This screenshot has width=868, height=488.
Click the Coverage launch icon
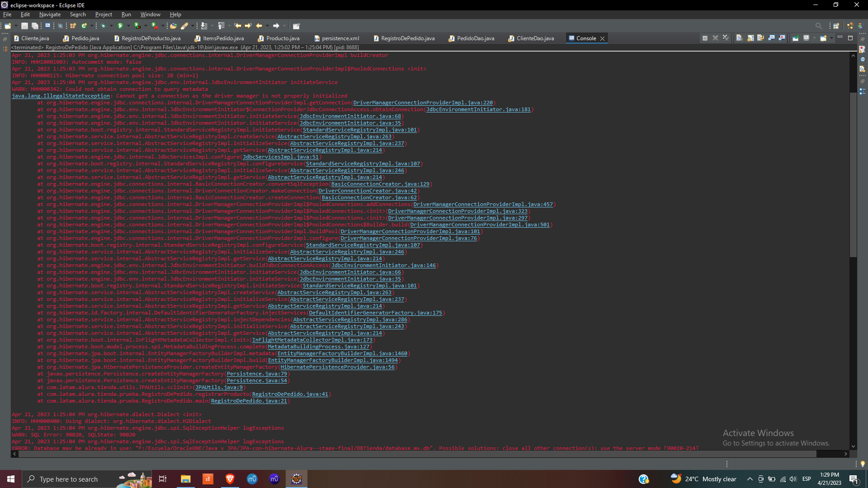point(137,26)
